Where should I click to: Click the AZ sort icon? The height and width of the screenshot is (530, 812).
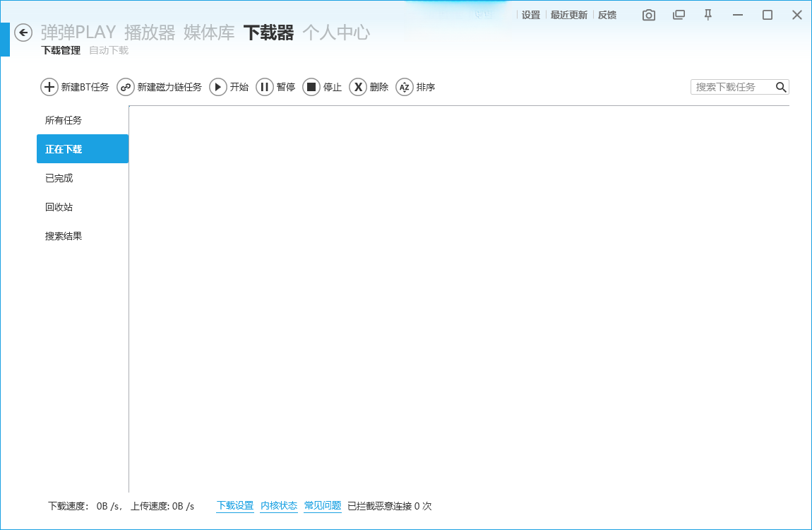[405, 87]
